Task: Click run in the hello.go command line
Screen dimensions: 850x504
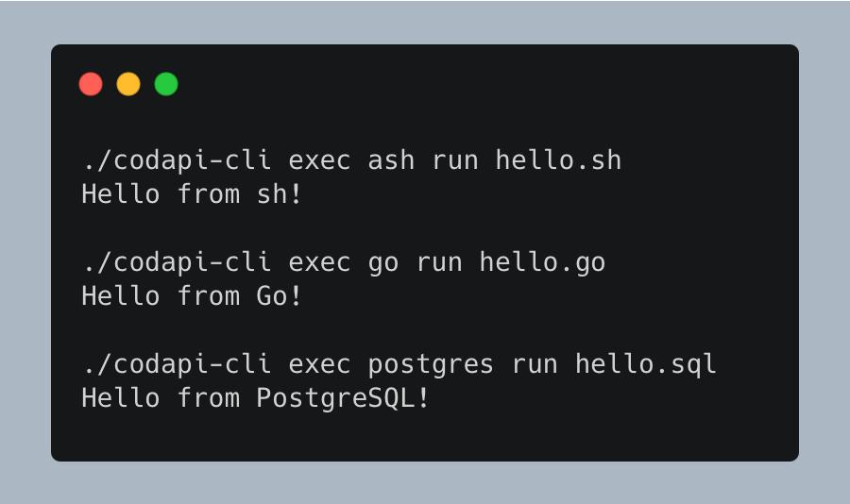Action: point(439,261)
